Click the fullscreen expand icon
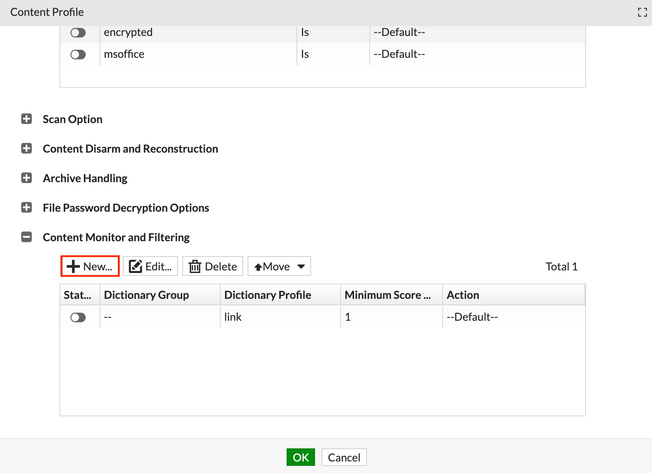This screenshot has width=652, height=473. (642, 12)
